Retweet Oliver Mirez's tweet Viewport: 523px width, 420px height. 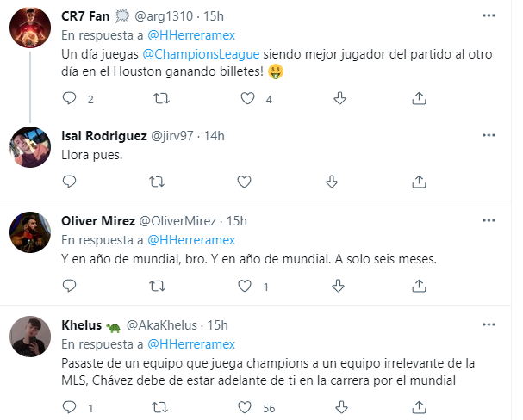point(159,287)
